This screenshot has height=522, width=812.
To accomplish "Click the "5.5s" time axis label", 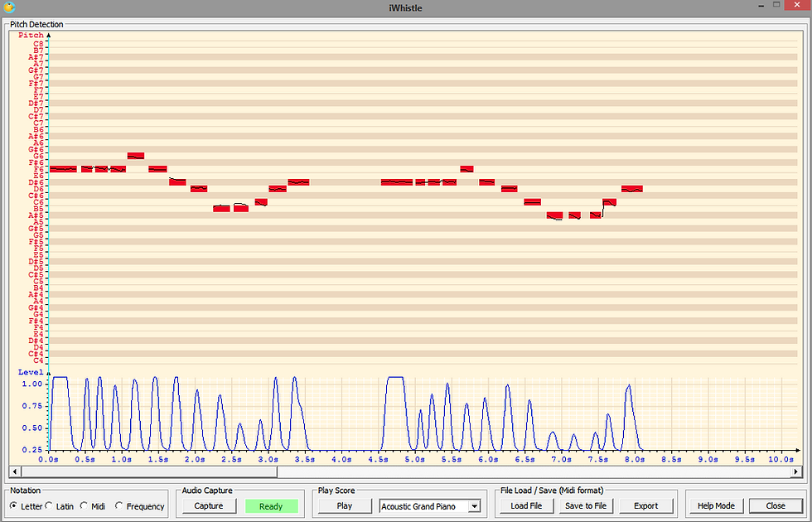I will coord(452,459).
